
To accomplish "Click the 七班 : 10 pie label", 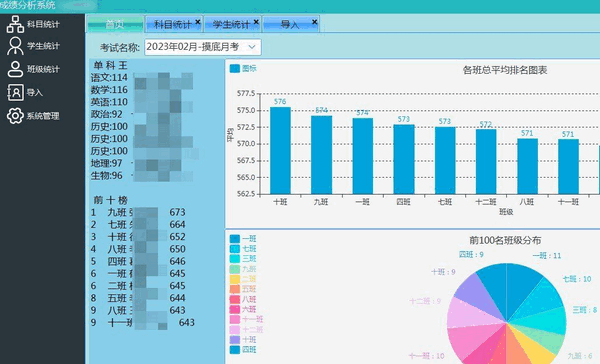I will tap(577, 279).
